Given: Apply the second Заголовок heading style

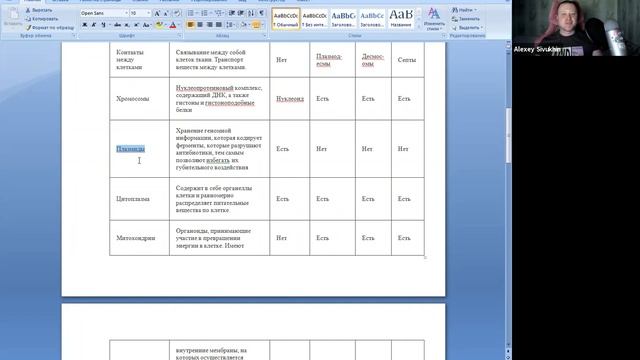Looking at the screenshot, I should point(372,19).
